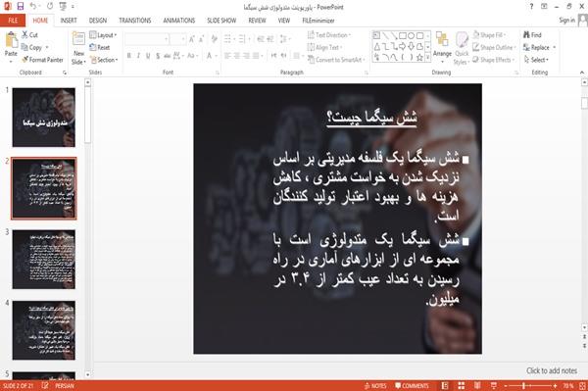Select slide 1 thumbnail
588x391 pixels.
click(44, 118)
